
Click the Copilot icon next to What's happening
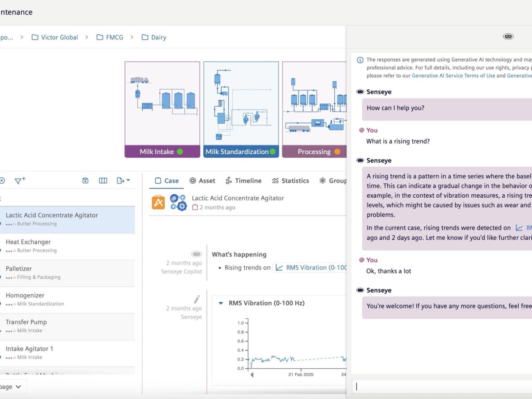coord(196,254)
